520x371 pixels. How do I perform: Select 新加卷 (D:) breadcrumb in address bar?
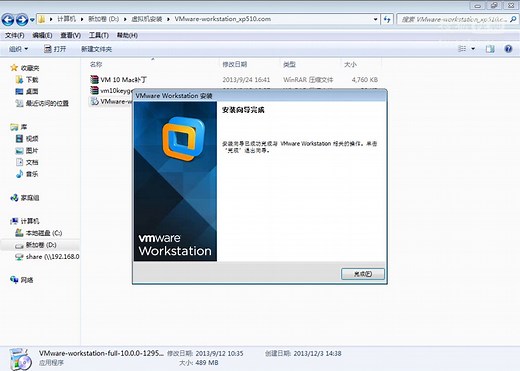[104, 19]
